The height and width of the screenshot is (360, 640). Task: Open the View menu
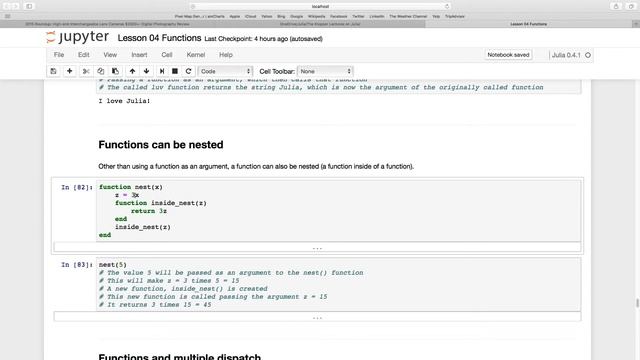pyautogui.click(x=110, y=55)
